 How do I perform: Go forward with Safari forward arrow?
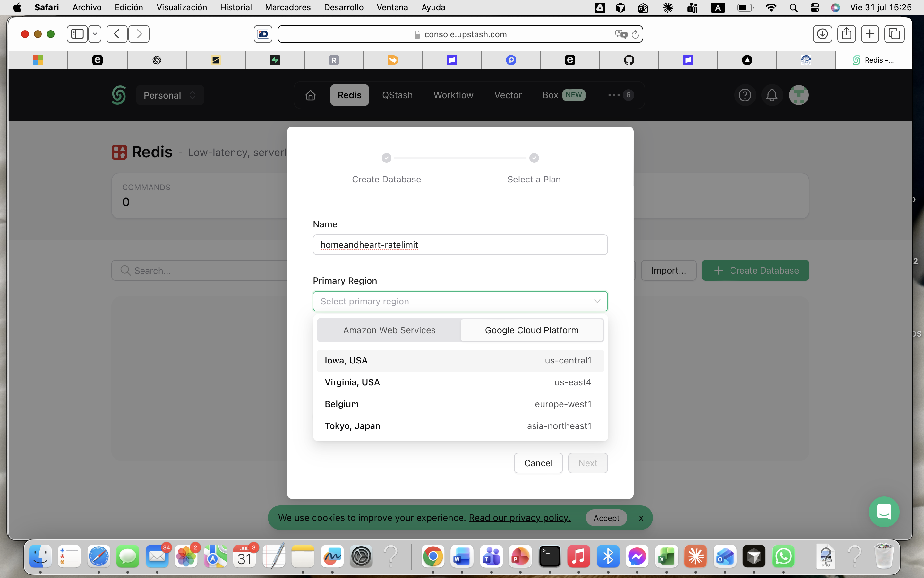[x=139, y=34]
